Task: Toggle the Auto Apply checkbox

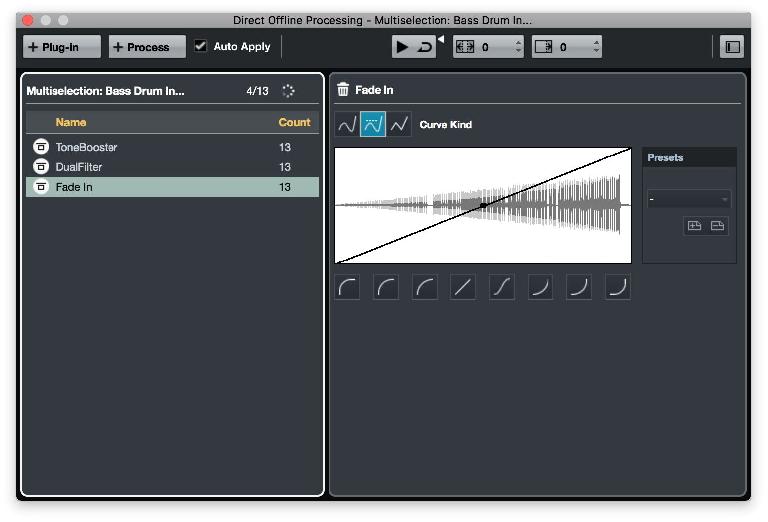Action: 200,47
